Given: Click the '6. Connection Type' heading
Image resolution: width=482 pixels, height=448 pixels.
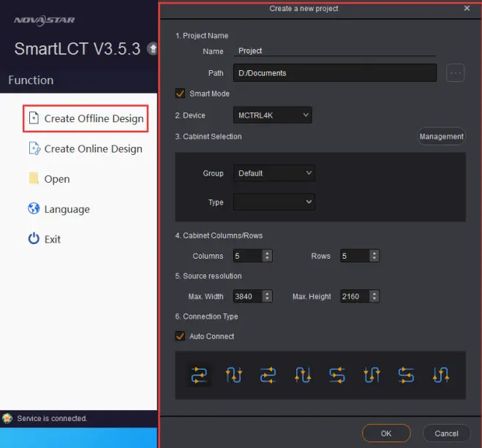Looking at the screenshot, I should (x=206, y=316).
